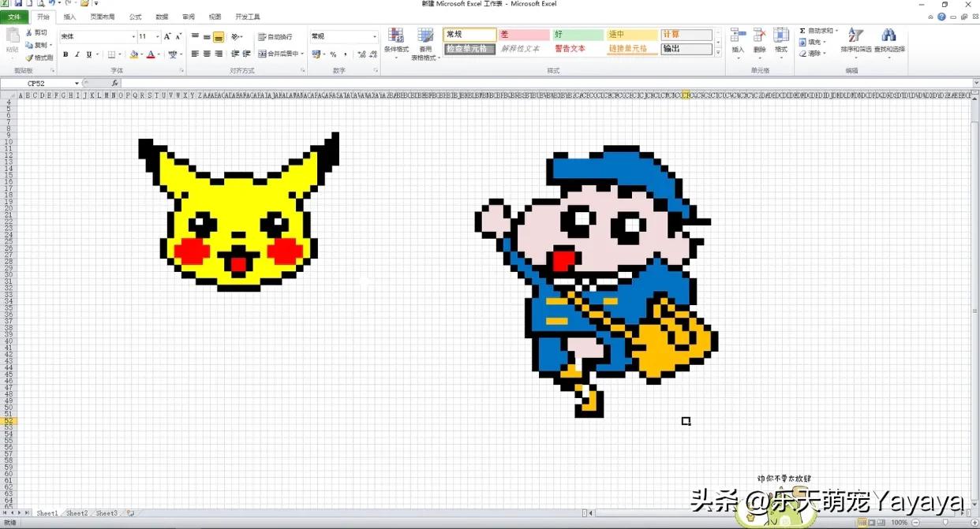Viewport: 980px width, 529px height.
Task: Click the cell Borders icon
Action: 111,54
